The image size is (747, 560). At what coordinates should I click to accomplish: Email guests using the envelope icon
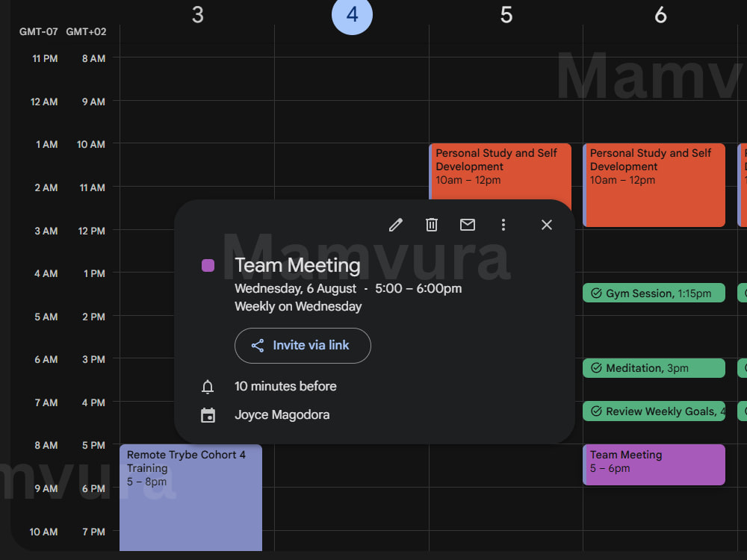click(468, 225)
